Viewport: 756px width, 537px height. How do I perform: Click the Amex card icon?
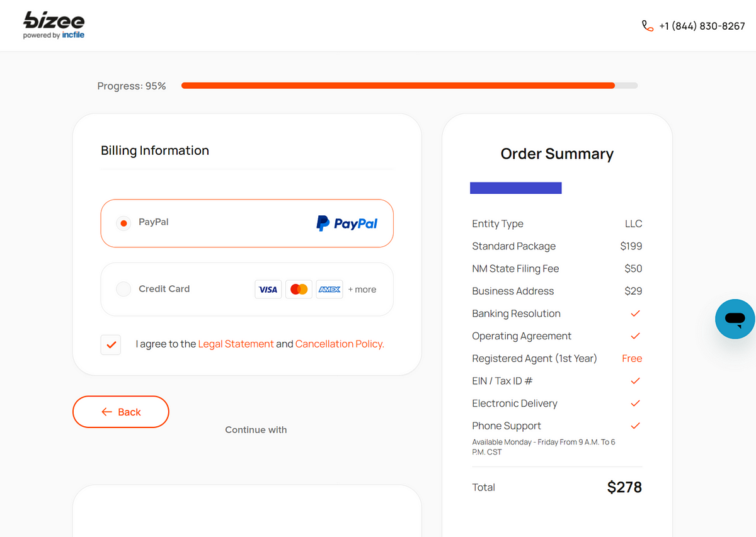point(329,289)
